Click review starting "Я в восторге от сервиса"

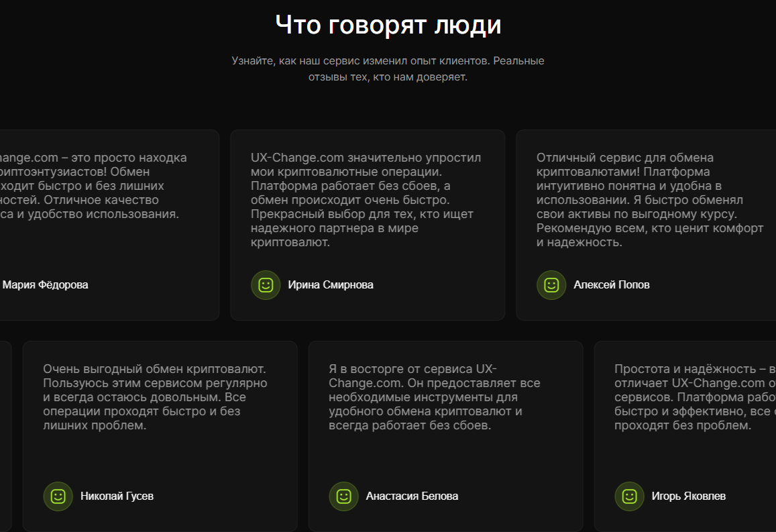[435, 397]
